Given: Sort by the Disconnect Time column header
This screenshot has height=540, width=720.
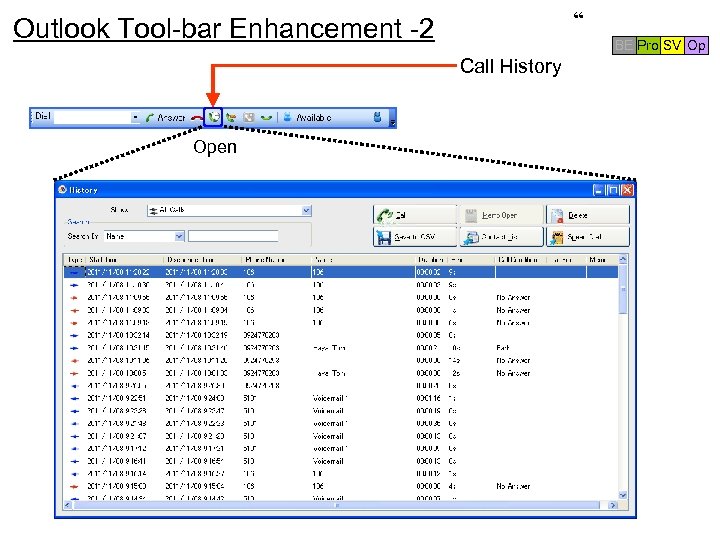Looking at the screenshot, I should click(x=202, y=259).
